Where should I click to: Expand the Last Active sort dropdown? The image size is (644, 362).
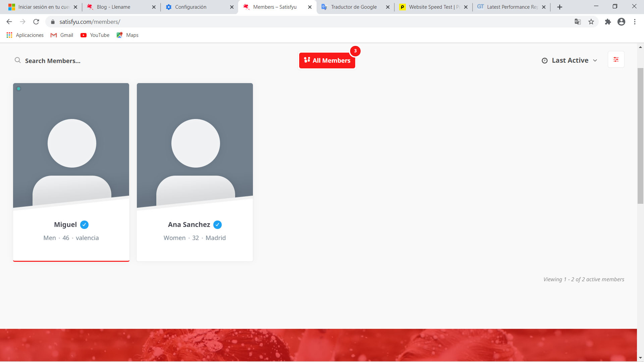tap(570, 60)
